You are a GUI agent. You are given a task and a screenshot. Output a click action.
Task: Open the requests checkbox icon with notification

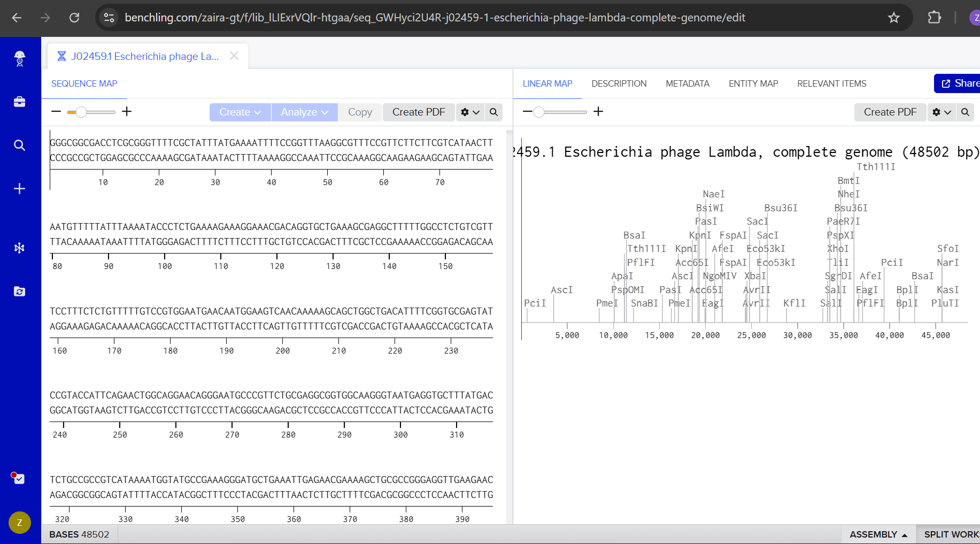click(x=19, y=478)
